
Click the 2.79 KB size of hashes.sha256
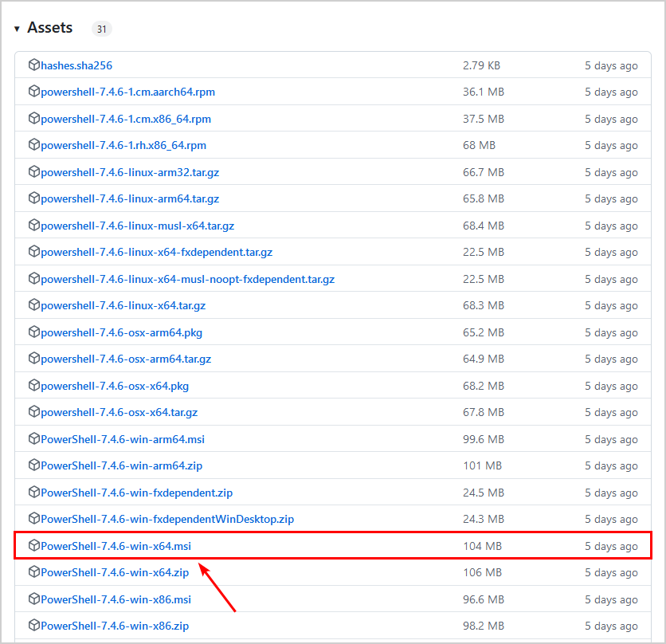pyautogui.click(x=482, y=65)
